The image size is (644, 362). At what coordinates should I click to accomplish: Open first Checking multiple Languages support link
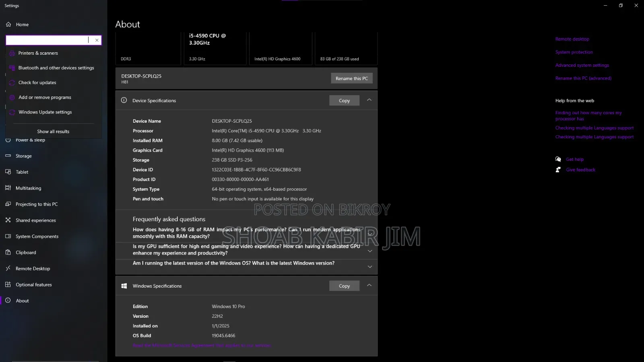594,128
